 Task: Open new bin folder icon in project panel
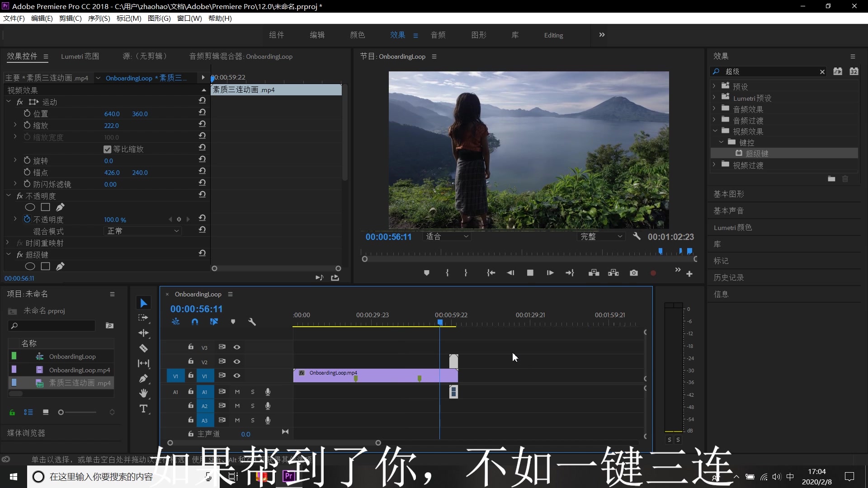[x=109, y=325]
